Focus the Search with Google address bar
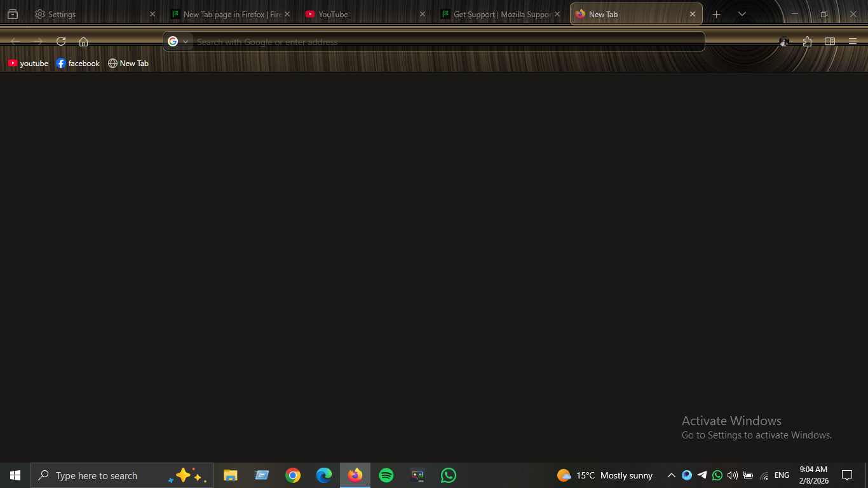Viewport: 868px width, 488px height. pos(434,41)
